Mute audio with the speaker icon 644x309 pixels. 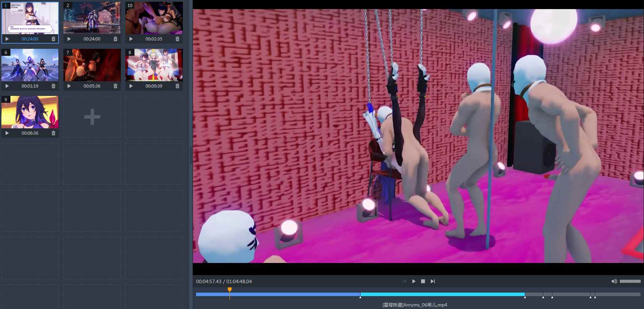click(x=614, y=281)
